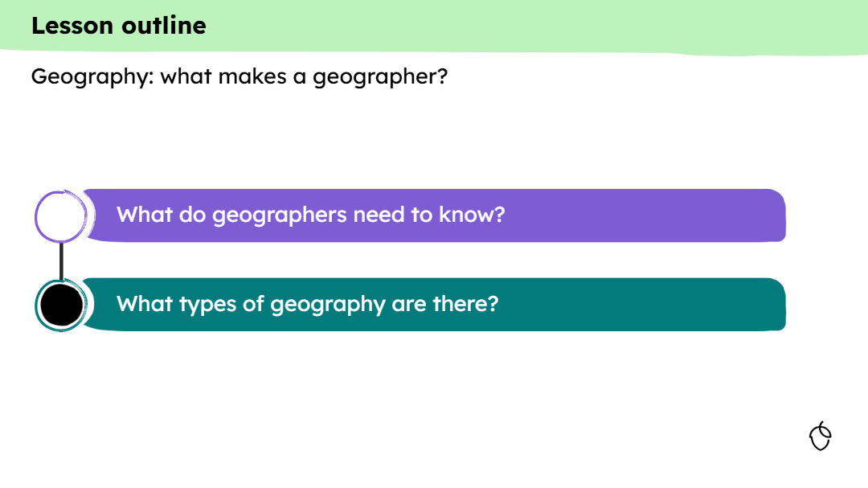Click the "Geography: what makes a geographer?" subtitle
Viewport: 868px width, 488px height.
coord(239,77)
